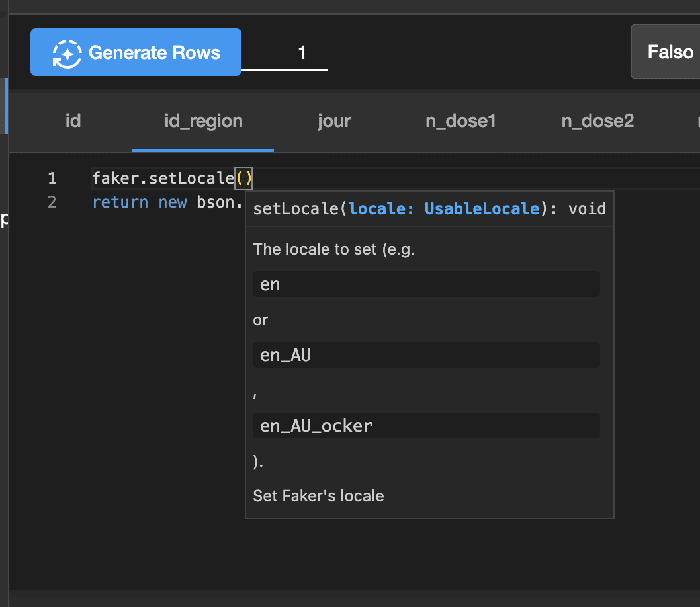Select the id_region tab
Image resolution: width=700 pixels, height=607 pixels.
click(203, 121)
